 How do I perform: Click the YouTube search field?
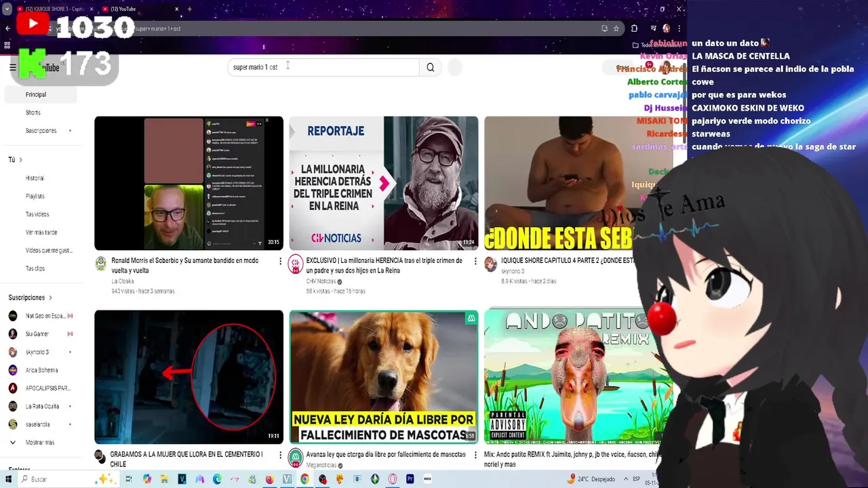pyautogui.click(x=323, y=67)
